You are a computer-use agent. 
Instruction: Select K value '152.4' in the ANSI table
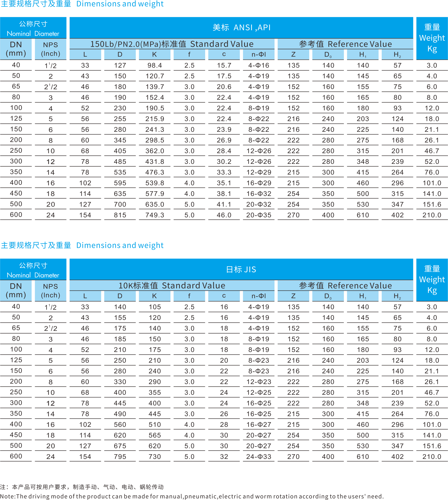tap(155, 98)
